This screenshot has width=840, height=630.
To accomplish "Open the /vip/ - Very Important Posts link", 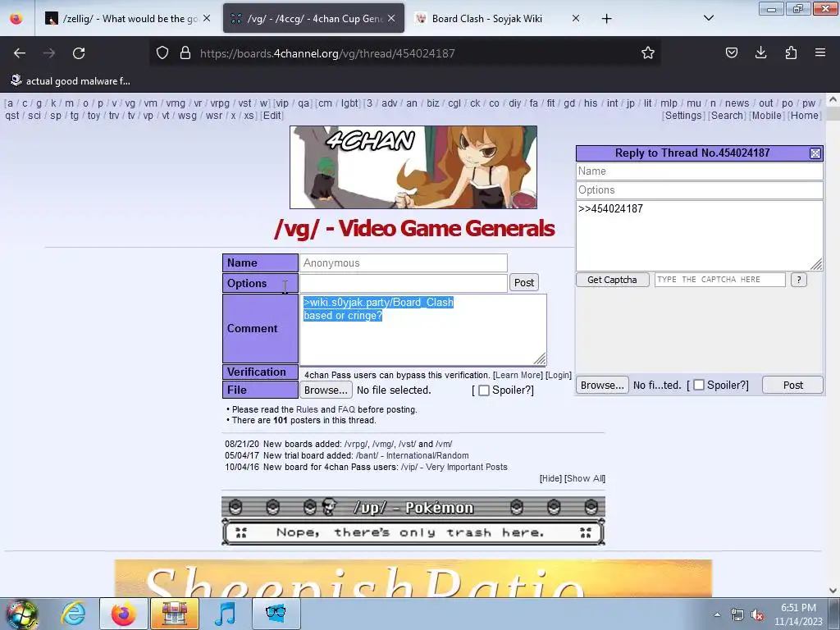I will 454,467.
